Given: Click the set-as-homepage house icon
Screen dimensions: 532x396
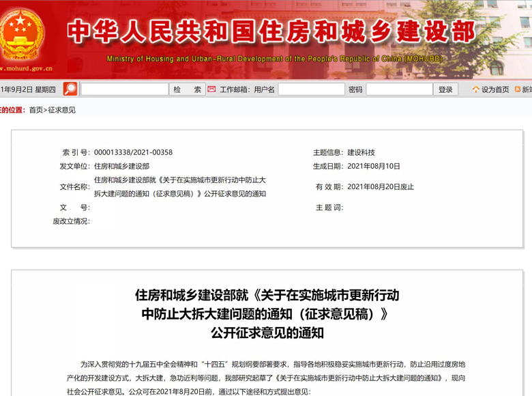Looking at the screenshot, I should (x=475, y=89).
